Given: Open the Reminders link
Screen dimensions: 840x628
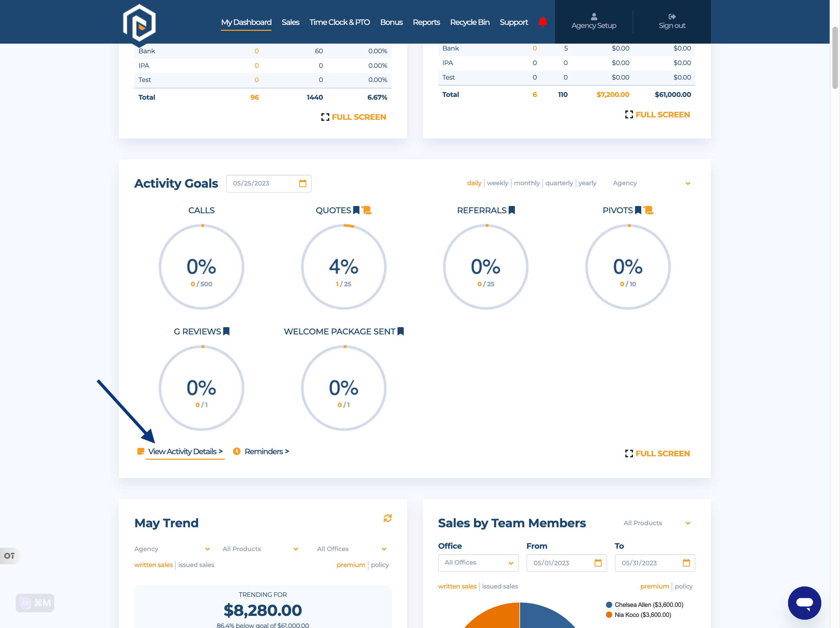Looking at the screenshot, I should [x=267, y=451].
